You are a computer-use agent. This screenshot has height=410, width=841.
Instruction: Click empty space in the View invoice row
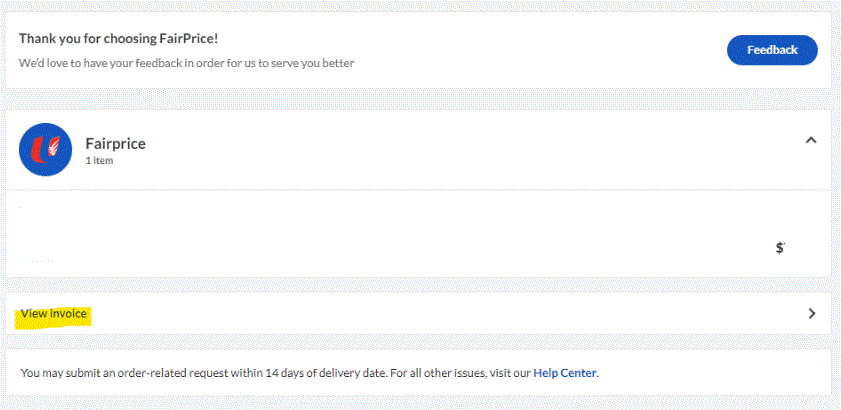pos(450,314)
